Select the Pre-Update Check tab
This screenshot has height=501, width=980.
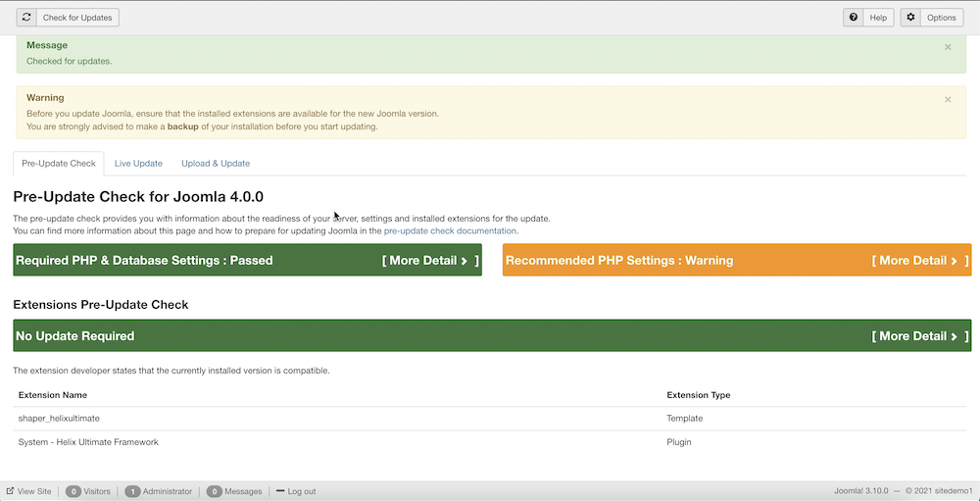tap(59, 164)
